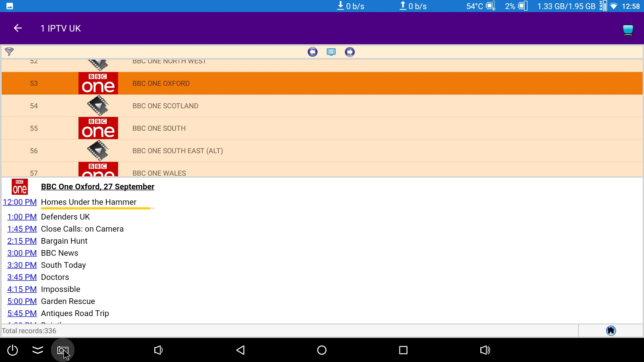Screen dimensions: 644x362
Task: Click channel number 55
Action: [34, 128]
